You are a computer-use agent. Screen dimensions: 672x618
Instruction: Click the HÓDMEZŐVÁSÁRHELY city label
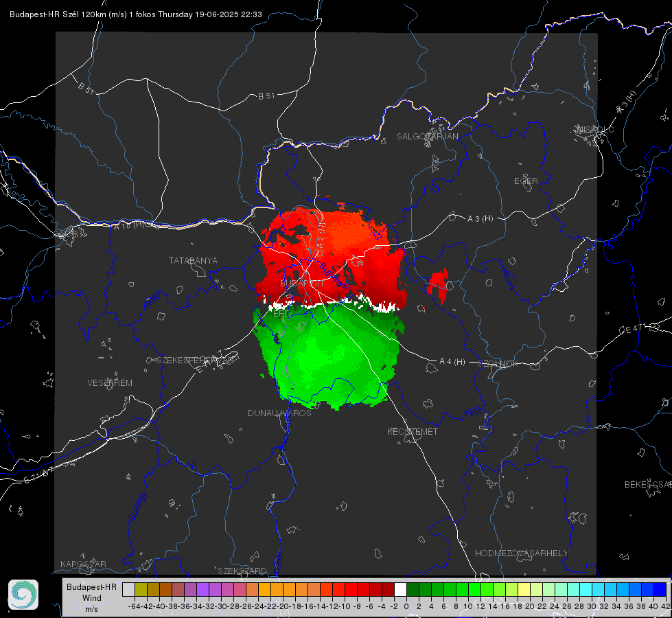point(521,553)
